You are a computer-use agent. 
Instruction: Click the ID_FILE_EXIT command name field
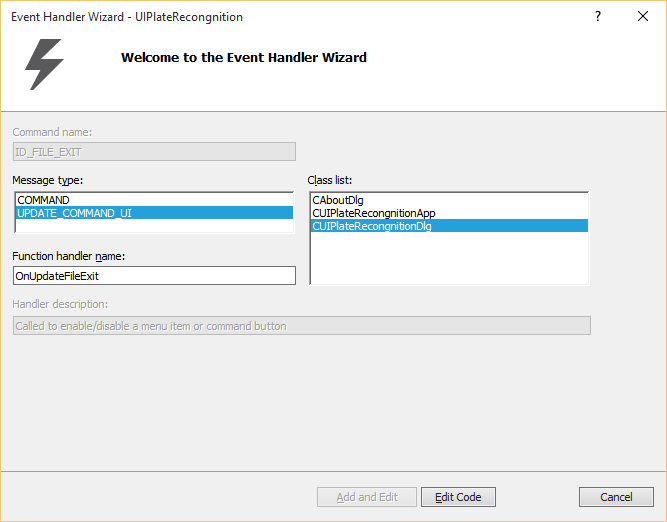tap(154, 152)
